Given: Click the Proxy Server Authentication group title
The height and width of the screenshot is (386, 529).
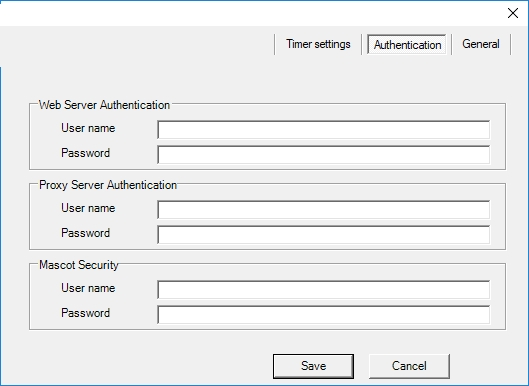Looking at the screenshot, I should 108,185.
